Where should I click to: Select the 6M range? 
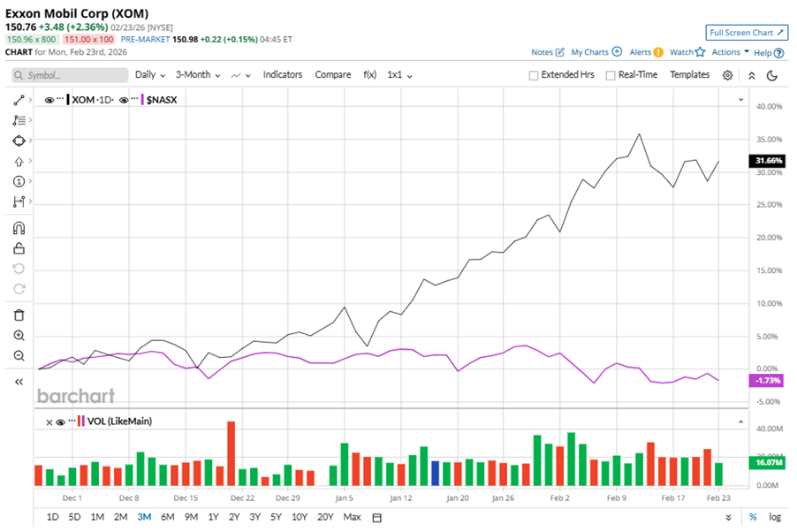[x=168, y=517]
